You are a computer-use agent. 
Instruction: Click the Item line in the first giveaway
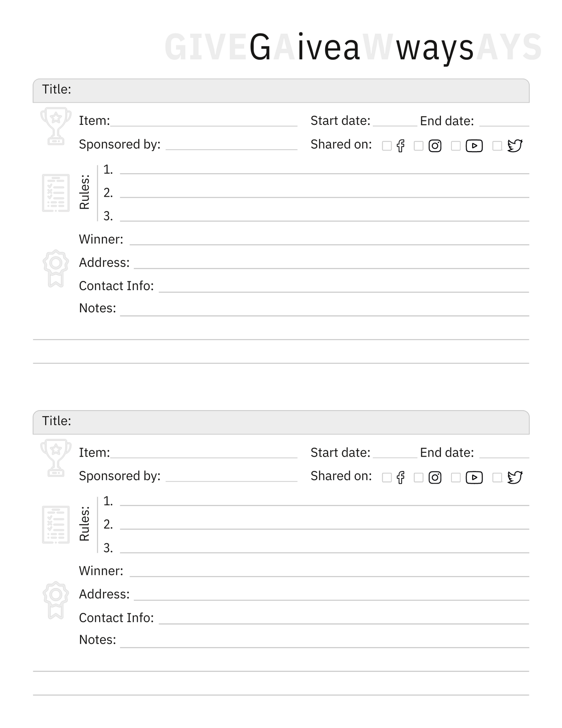(x=203, y=122)
